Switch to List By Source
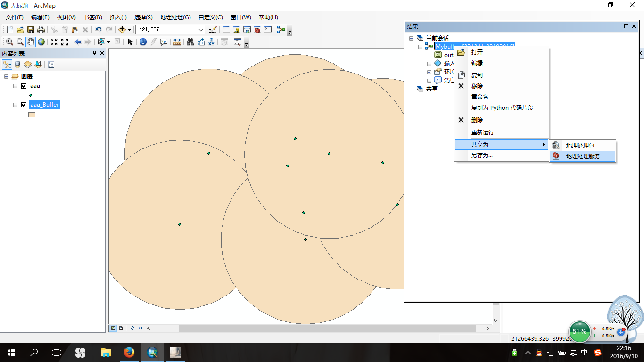This screenshot has width=644, height=362. point(18,65)
